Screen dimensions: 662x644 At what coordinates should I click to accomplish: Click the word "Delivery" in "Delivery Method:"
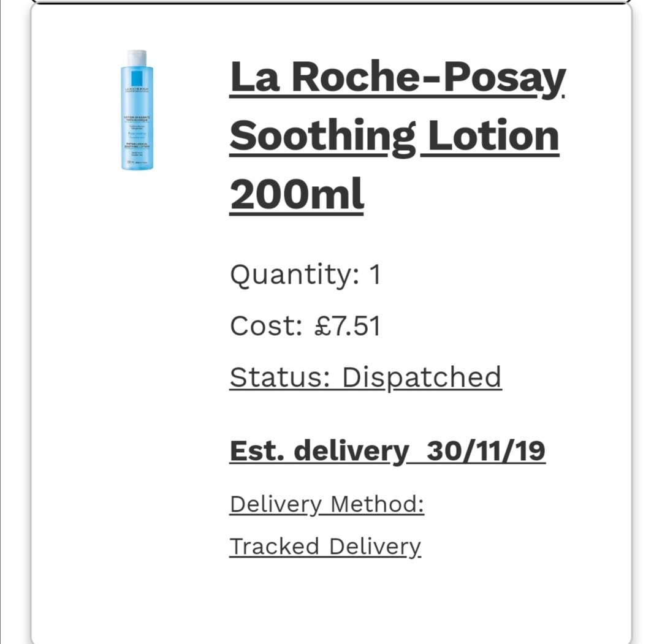(275, 505)
